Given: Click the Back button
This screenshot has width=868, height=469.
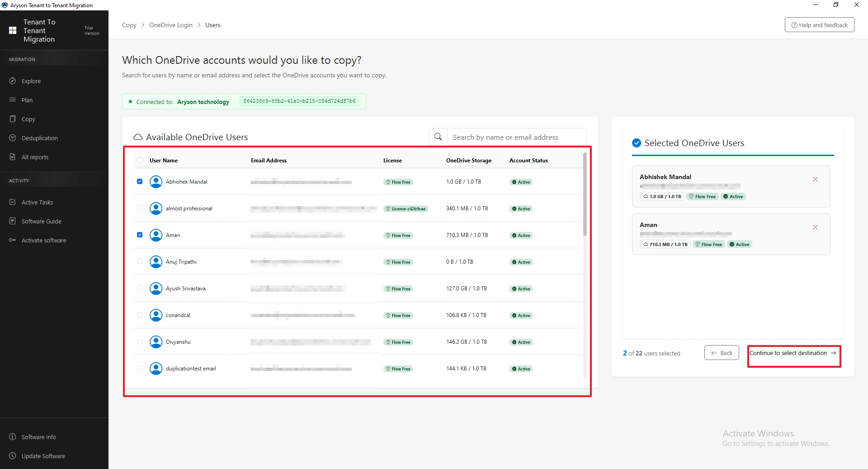Looking at the screenshot, I should [722, 353].
